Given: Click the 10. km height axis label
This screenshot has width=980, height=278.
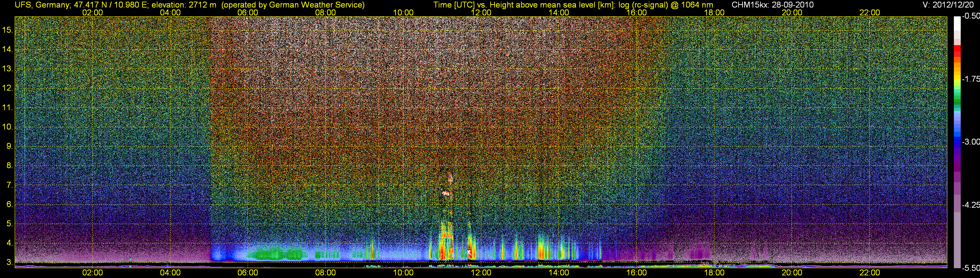Looking at the screenshot, I should coord(7,127).
